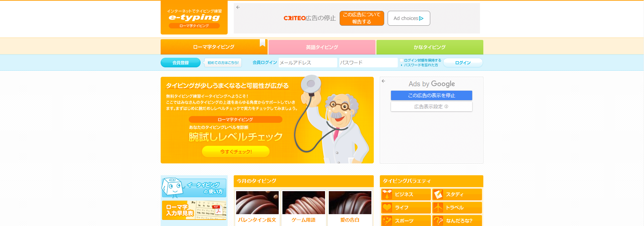The image size is (644, 226).
Task: Click the e-typing logo
Action: click(194, 18)
